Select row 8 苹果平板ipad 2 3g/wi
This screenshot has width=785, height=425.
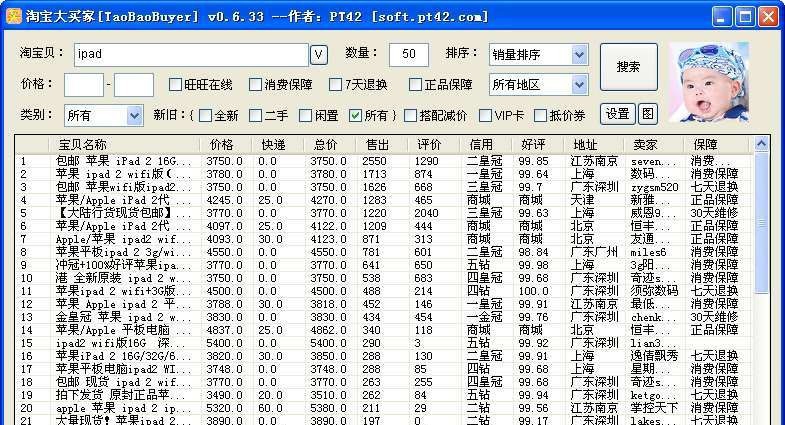[383, 252]
